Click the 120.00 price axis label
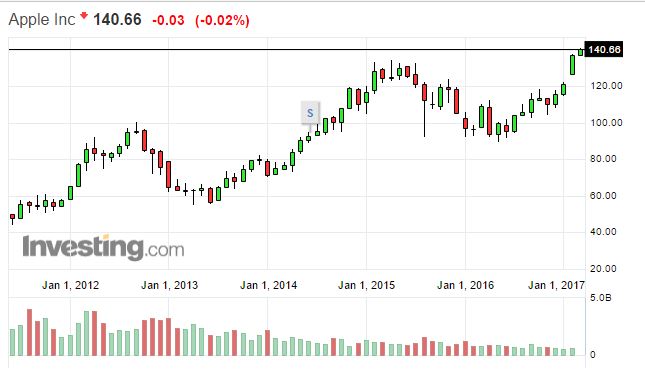Screen dimensions: 645x372 click(606, 86)
